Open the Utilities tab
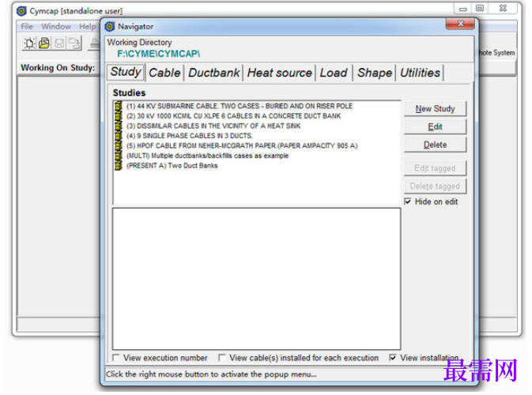This screenshot has width=532, height=395. 420,73
